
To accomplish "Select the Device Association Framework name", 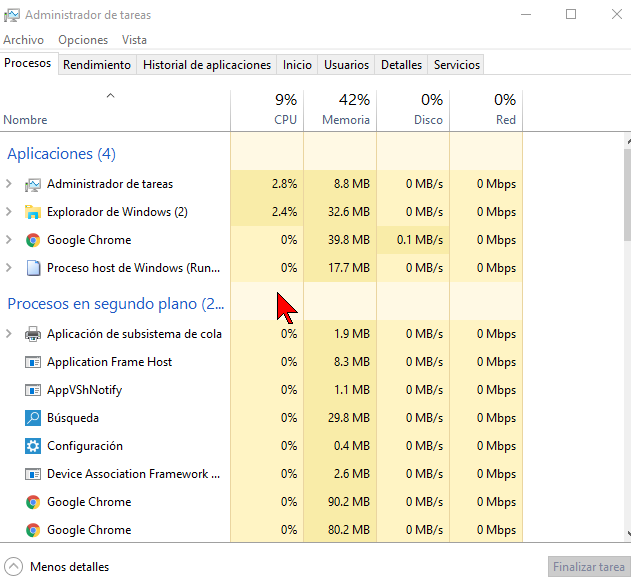I will coord(134,474).
